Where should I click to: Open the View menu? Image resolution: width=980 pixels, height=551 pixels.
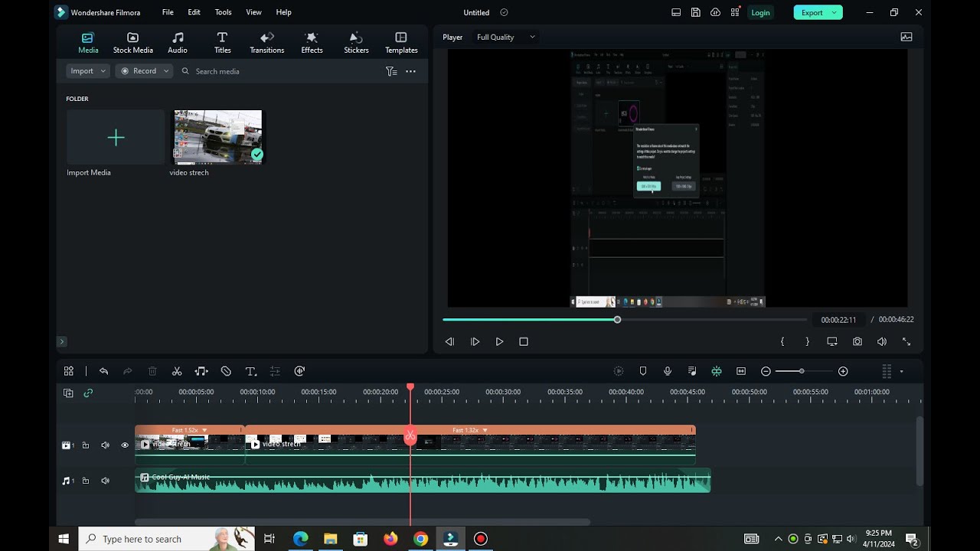coord(253,12)
